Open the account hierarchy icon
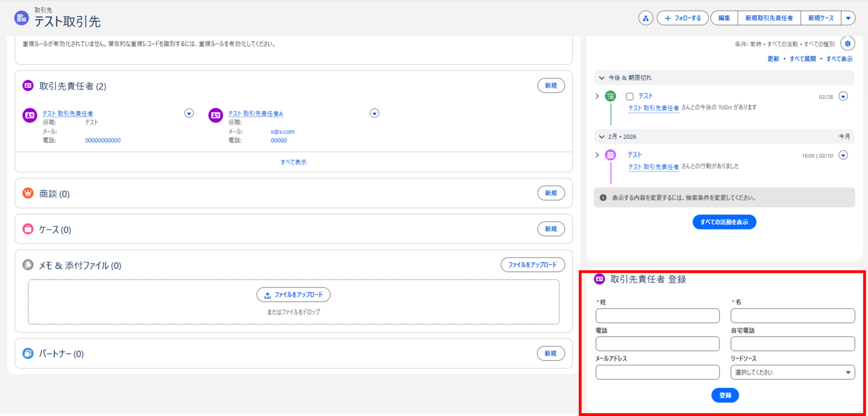This screenshot has height=416, width=868. point(645,18)
